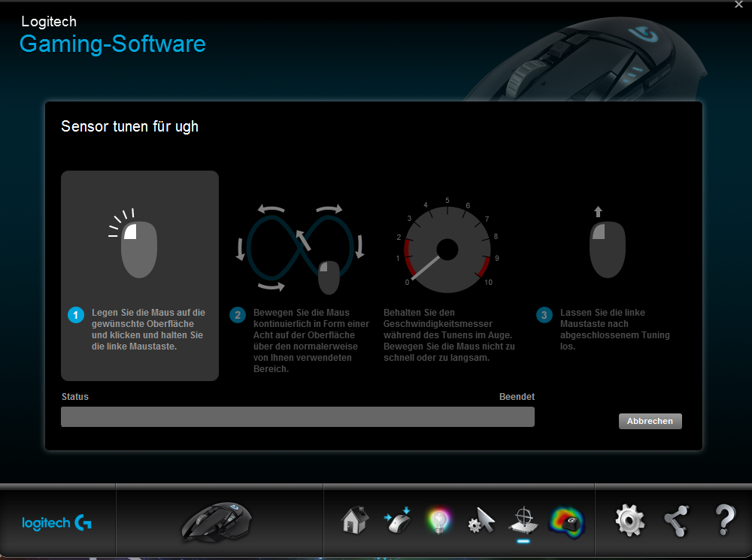Click the 'Legen Sie die Maus' instruction text
This screenshot has width=752, height=560.
(148, 329)
